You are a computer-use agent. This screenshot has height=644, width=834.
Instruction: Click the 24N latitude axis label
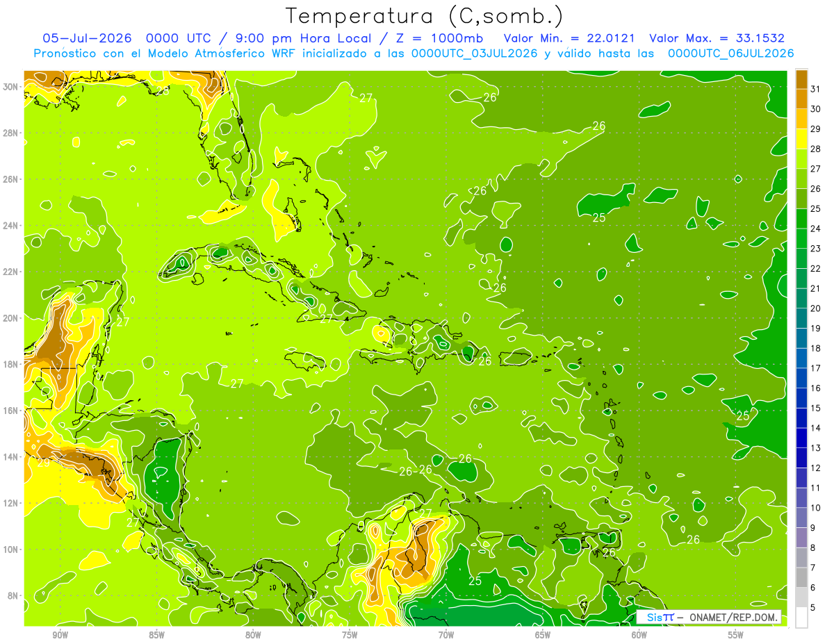tap(11, 225)
